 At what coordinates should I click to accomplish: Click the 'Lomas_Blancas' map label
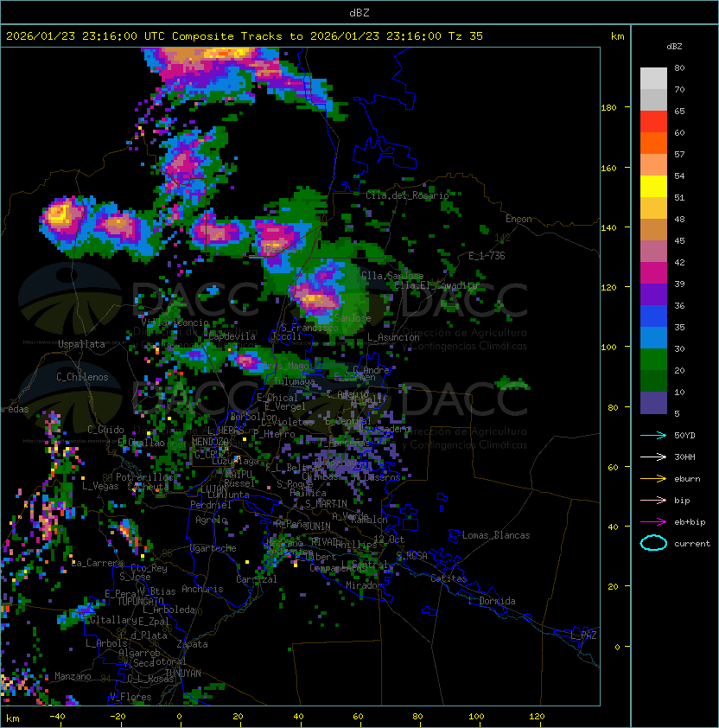tap(496, 535)
